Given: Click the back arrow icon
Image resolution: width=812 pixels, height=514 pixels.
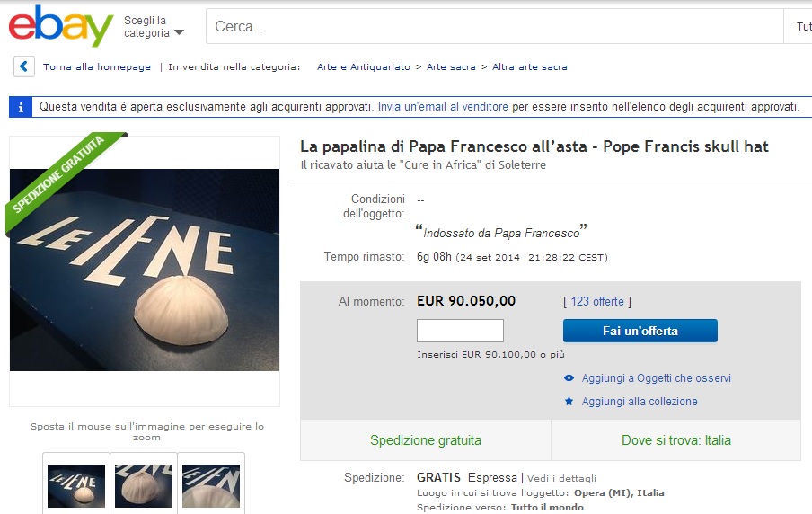Looking at the screenshot, I should point(24,66).
